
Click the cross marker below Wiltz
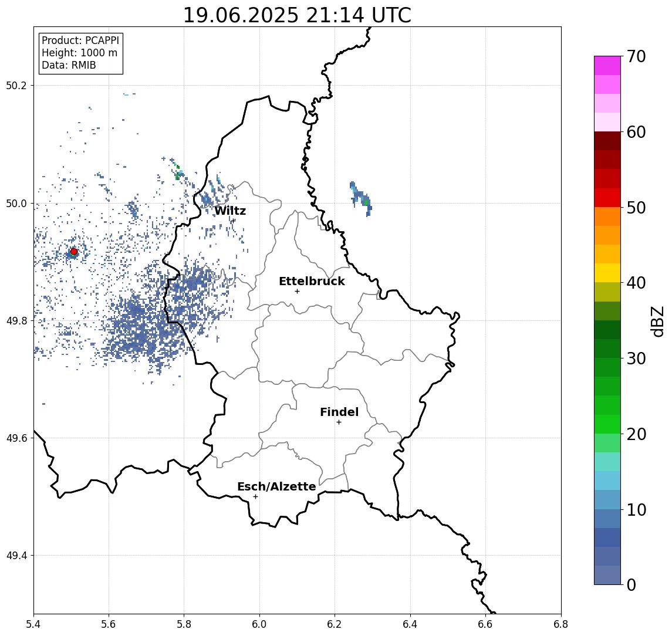pyautogui.click(x=233, y=221)
